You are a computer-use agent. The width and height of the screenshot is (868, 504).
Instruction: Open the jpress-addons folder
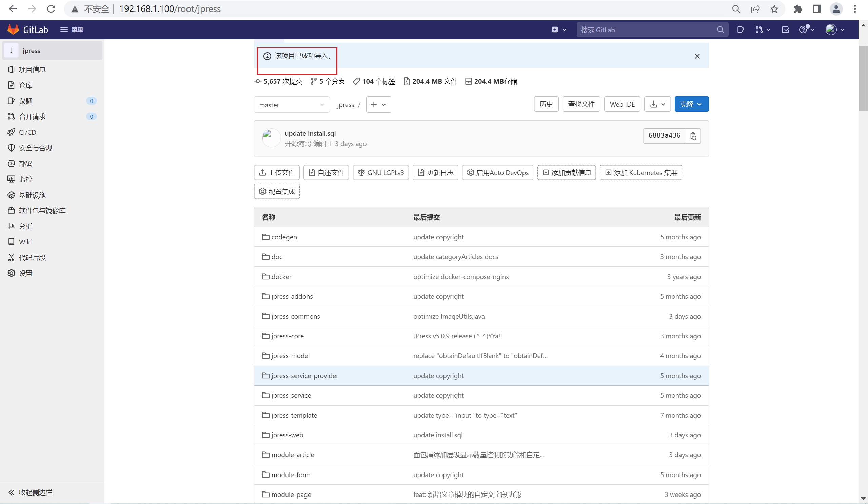tap(292, 296)
